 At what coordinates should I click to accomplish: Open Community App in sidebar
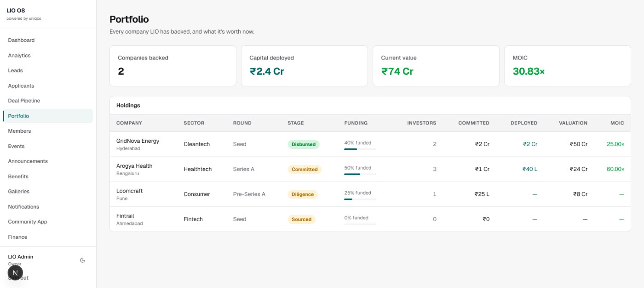(48, 222)
